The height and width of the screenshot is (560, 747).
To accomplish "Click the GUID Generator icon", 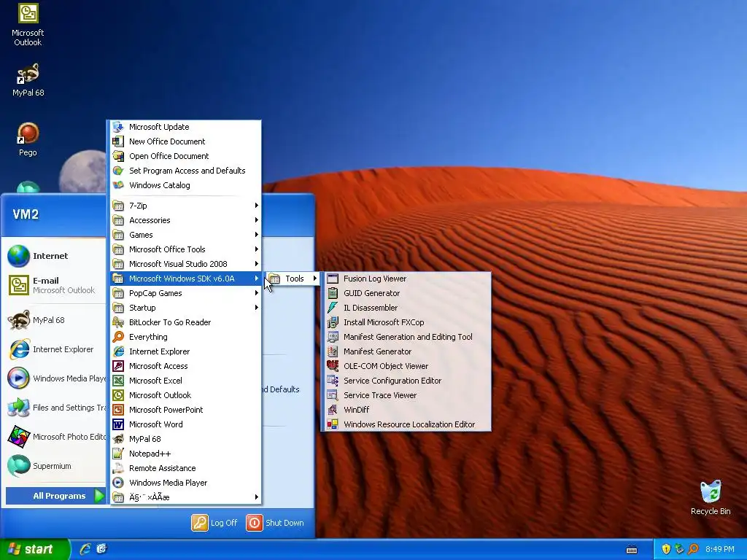I will click(333, 293).
